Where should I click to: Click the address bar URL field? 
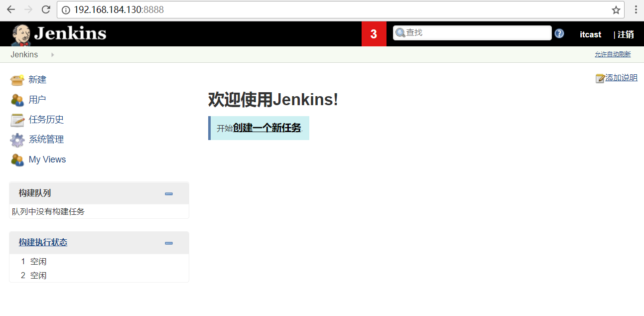[341, 9]
